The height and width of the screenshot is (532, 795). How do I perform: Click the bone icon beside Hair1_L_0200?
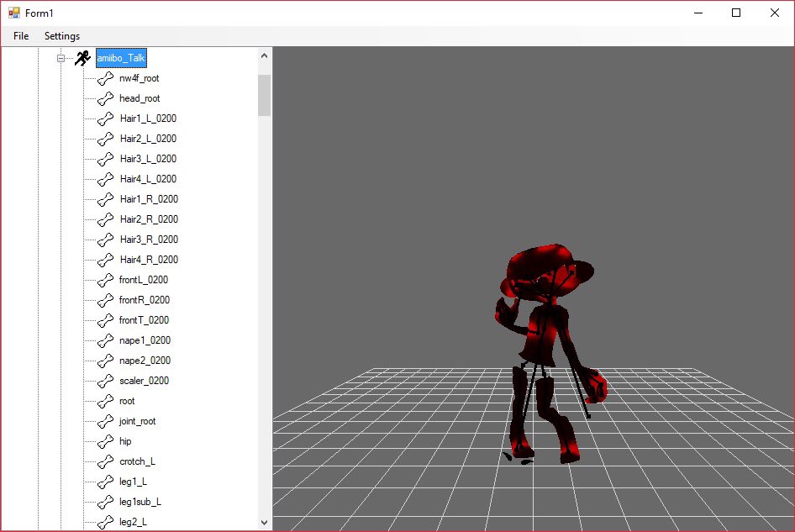pyautogui.click(x=105, y=119)
